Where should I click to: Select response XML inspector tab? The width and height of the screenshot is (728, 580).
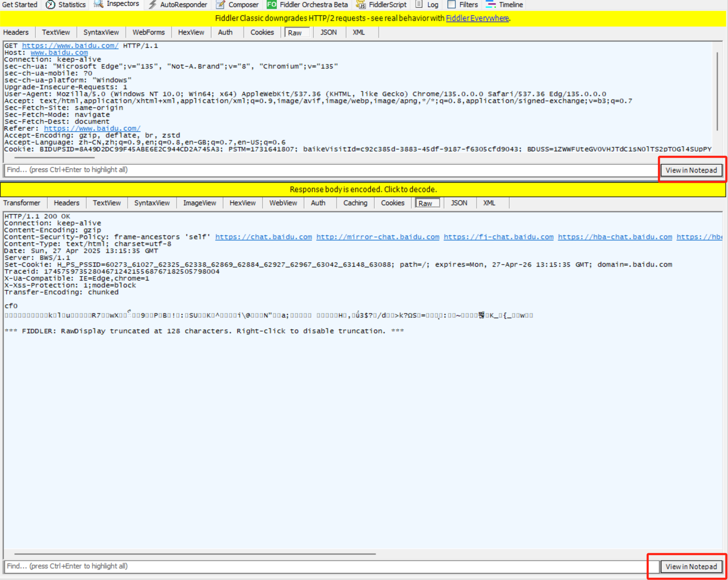pos(489,203)
